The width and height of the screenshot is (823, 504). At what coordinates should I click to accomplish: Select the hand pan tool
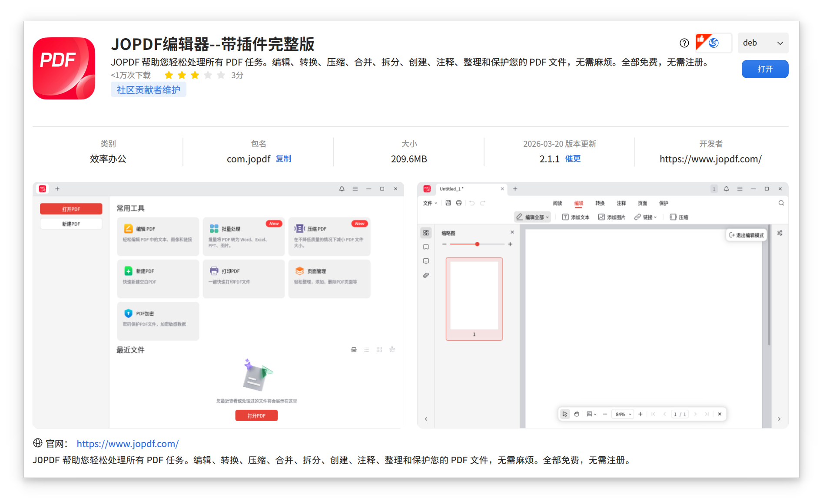(577, 414)
